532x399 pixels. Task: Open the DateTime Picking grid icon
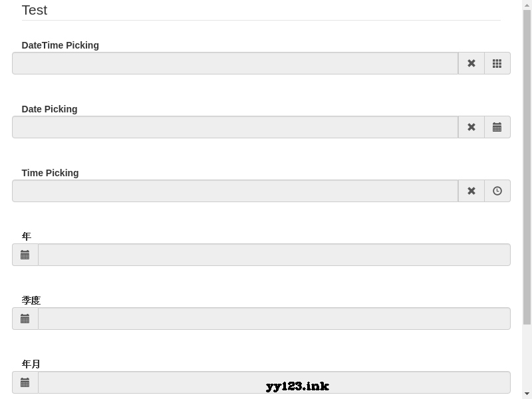497,63
